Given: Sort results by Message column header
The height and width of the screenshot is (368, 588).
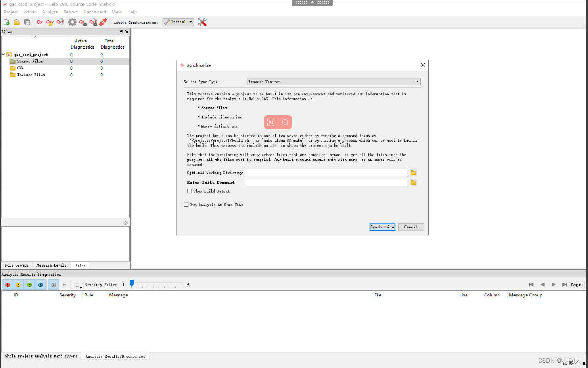Looking at the screenshot, I should click(x=118, y=295).
